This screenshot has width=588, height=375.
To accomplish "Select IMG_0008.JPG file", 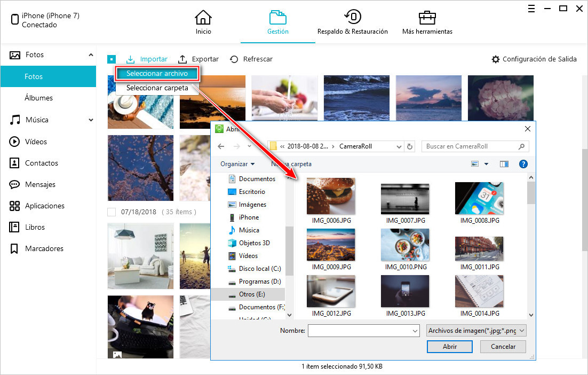I will (x=480, y=202).
